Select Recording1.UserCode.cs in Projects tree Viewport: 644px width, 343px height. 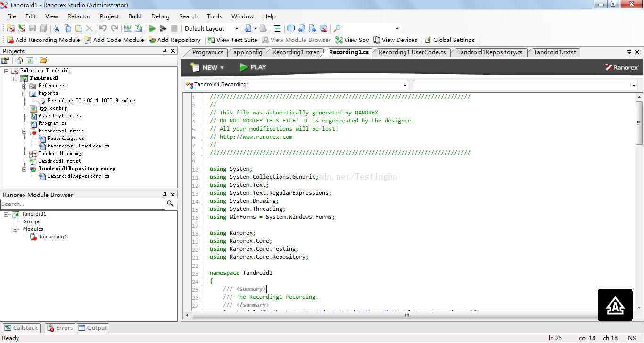click(x=78, y=146)
